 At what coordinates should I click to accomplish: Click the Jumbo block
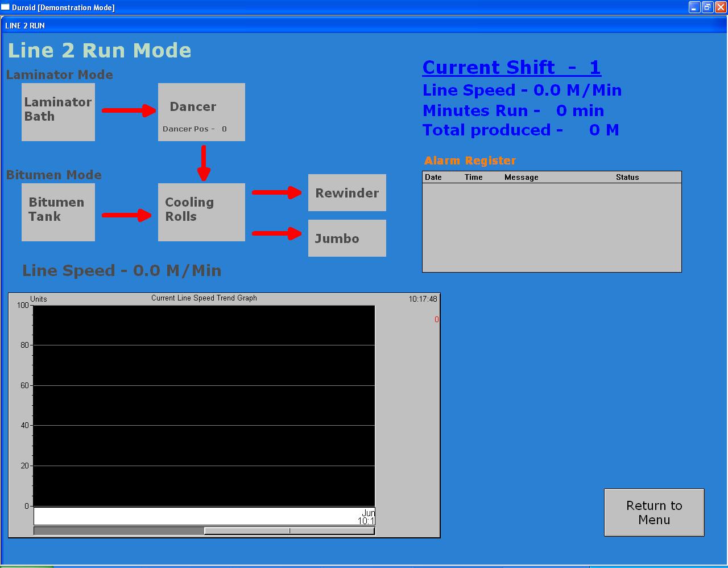(x=347, y=238)
